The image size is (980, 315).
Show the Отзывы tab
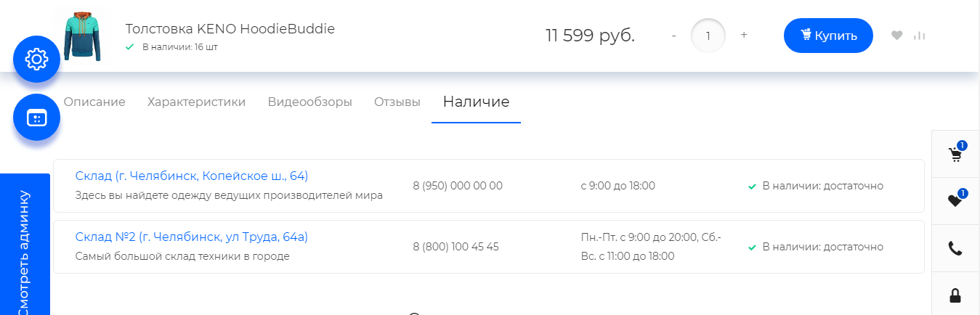[x=397, y=102]
